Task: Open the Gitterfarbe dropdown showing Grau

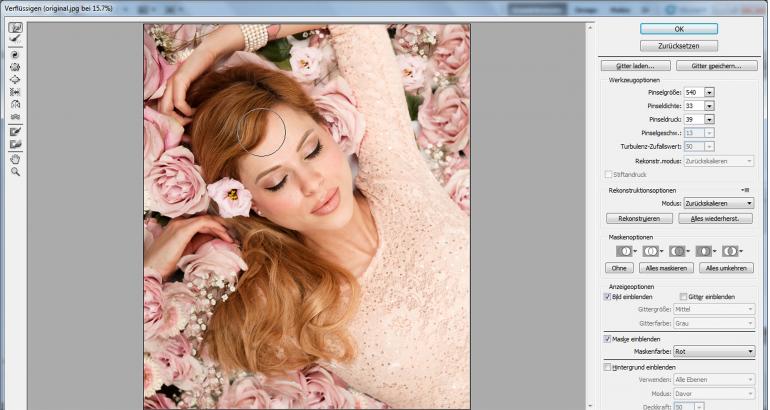Action: 714,324
